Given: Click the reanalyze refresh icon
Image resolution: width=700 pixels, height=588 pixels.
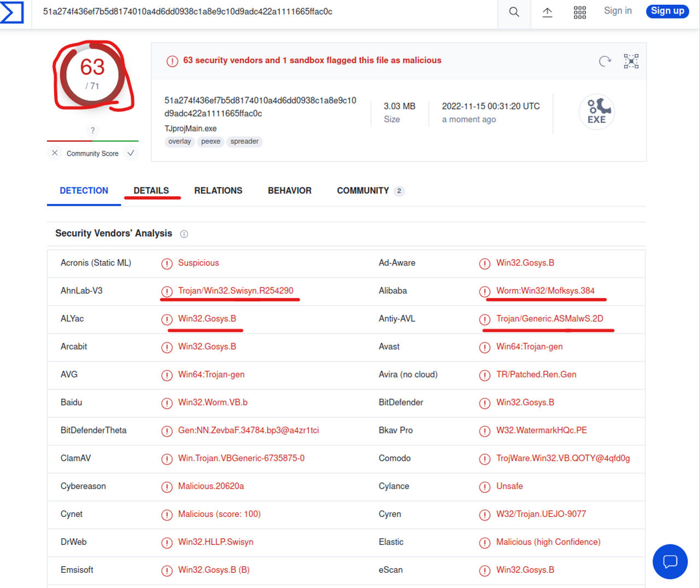Looking at the screenshot, I should 604,61.
